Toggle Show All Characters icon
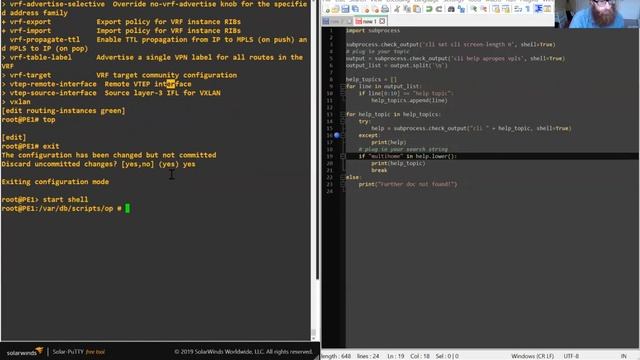The height and width of the screenshot is (360, 640). pyautogui.click(x=528, y=9)
